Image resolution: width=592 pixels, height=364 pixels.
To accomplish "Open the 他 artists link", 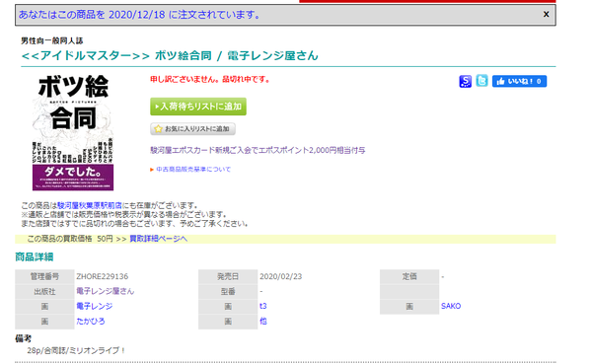I will tap(263, 322).
